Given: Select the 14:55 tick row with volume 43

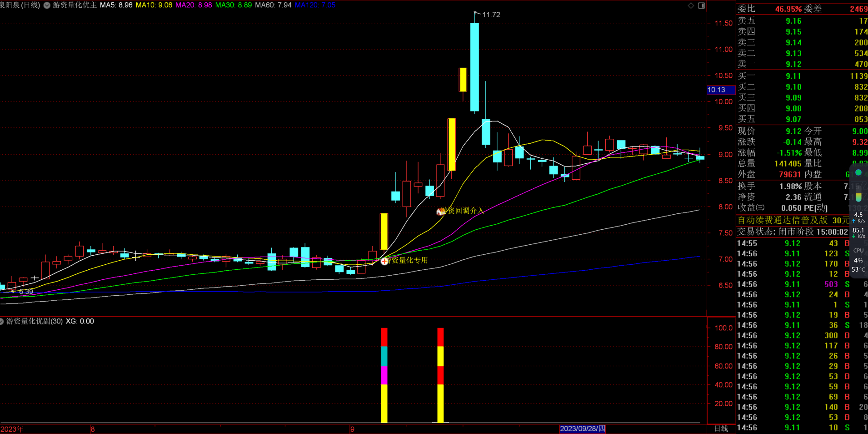Looking at the screenshot, I should coord(802,244).
